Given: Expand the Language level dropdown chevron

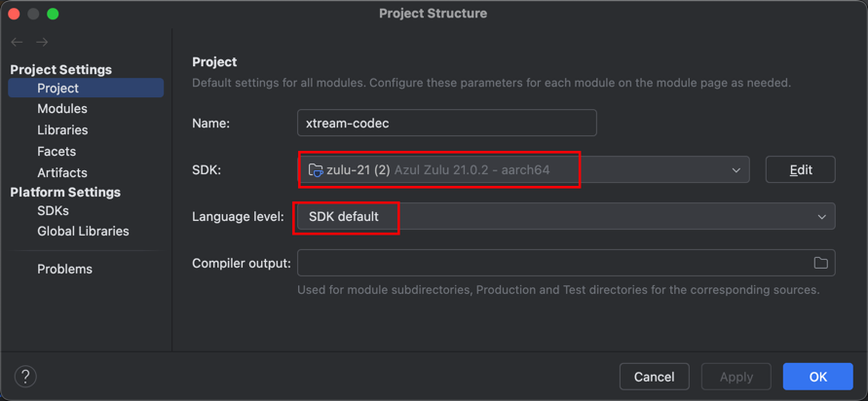Looking at the screenshot, I should coord(821,217).
